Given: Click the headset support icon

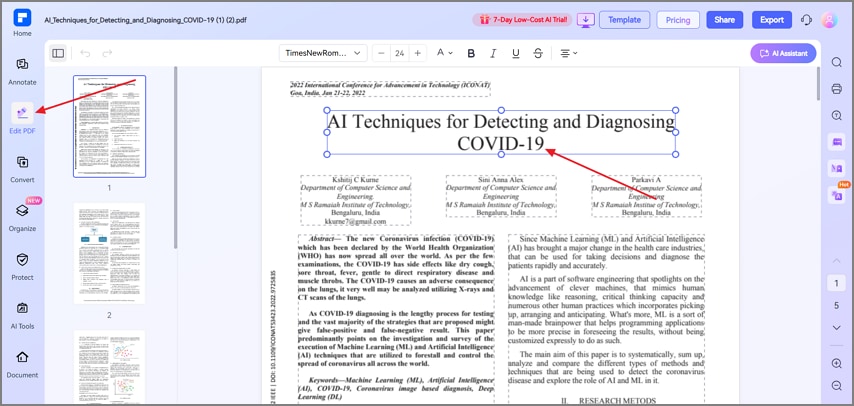Looking at the screenshot, I should click(806, 20).
